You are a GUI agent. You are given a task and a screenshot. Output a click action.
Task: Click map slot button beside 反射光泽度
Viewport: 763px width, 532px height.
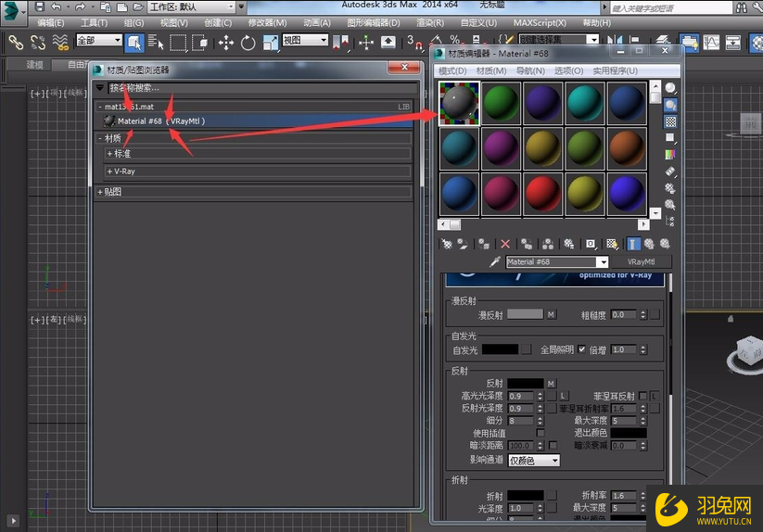[x=552, y=408]
